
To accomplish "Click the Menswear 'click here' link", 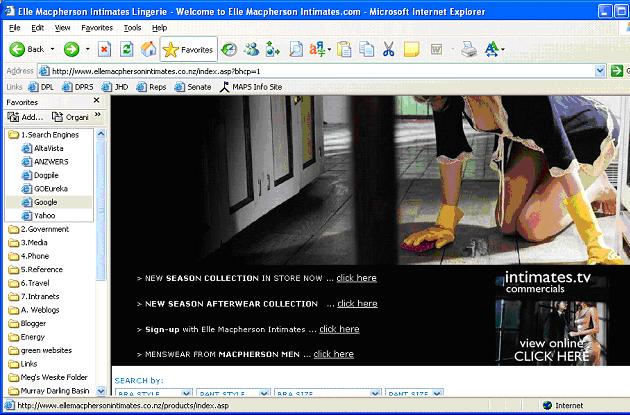I will [x=333, y=354].
